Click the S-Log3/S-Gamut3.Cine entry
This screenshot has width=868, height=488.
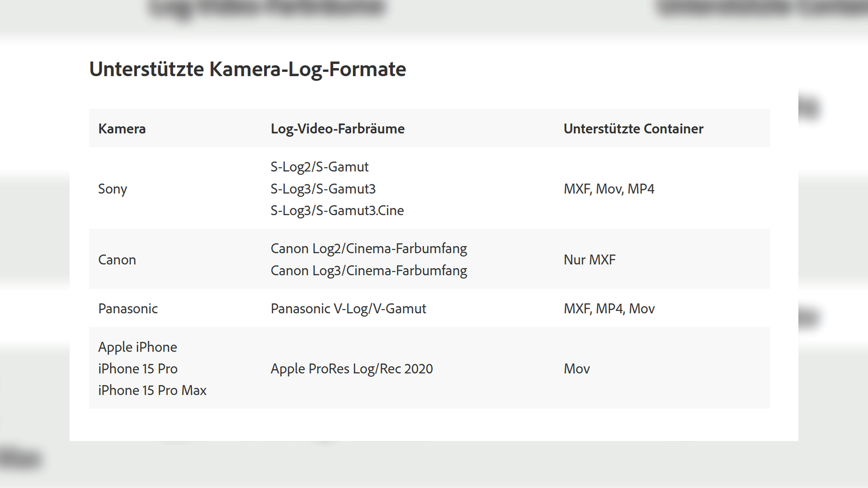337,211
